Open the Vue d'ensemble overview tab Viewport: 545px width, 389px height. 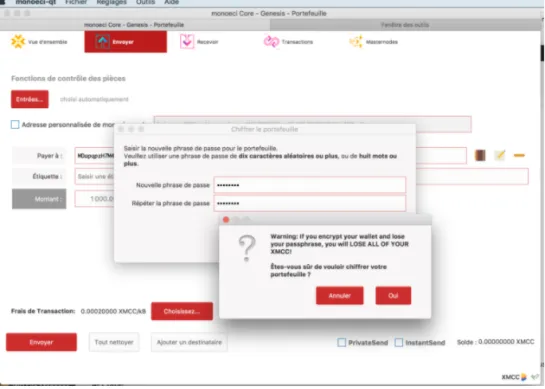coord(39,42)
